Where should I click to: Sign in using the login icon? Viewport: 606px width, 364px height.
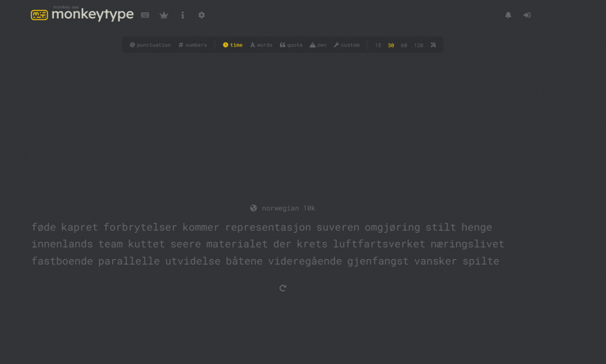pyautogui.click(x=527, y=15)
